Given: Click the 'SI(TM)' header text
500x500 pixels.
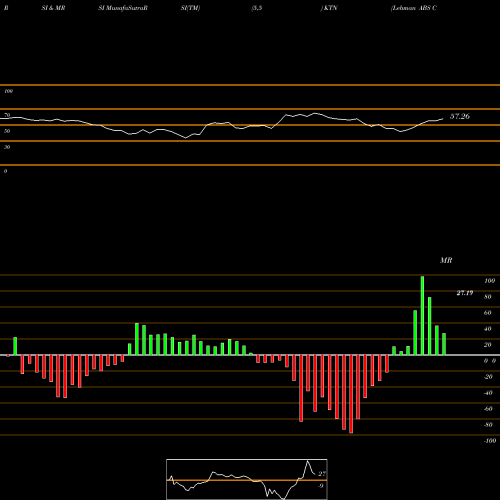Looking at the screenshot, I should 190,8.
